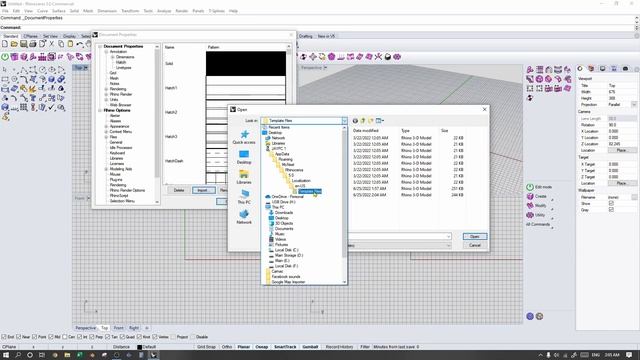The image size is (640, 360).
Task: Enable Project osnap checkbox
Action: pos(172,337)
